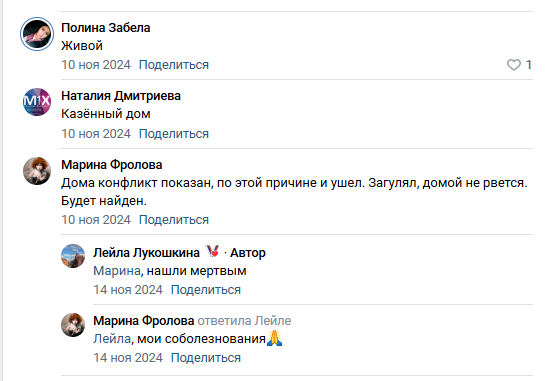Open Полина Забела's profile avatar
The width and height of the screenshot is (545, 381).
37,34
